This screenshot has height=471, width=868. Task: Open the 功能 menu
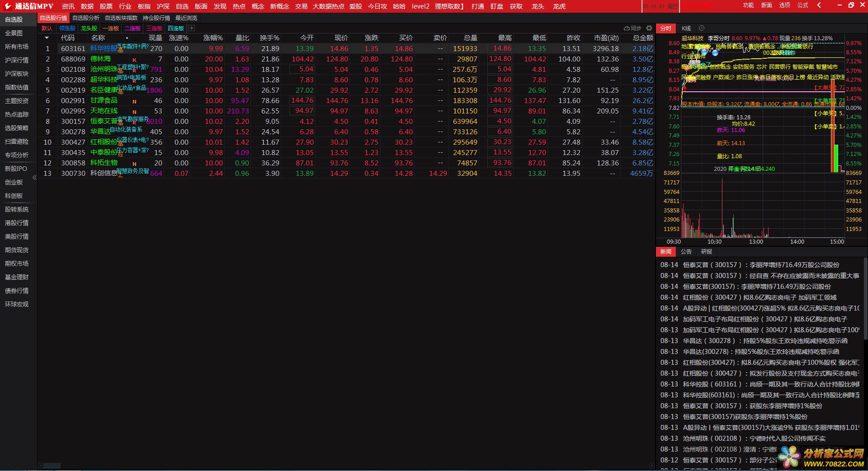coord(749,5)
